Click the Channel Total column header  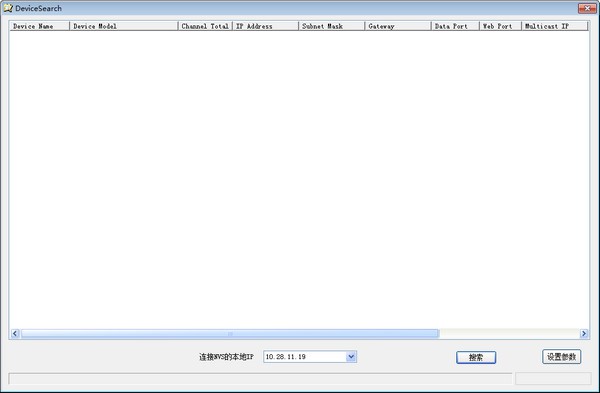pyautogui.click(x=205, y=26)
